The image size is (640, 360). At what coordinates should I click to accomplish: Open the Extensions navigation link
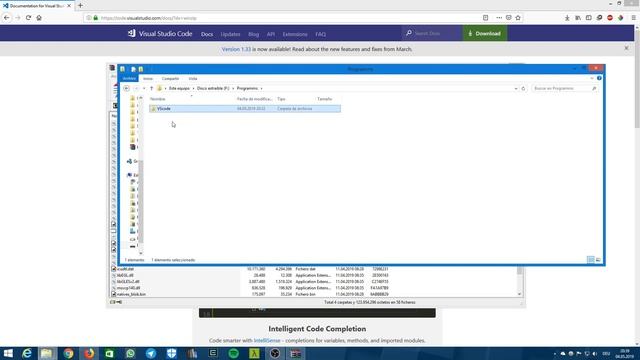tap(295, 34)
